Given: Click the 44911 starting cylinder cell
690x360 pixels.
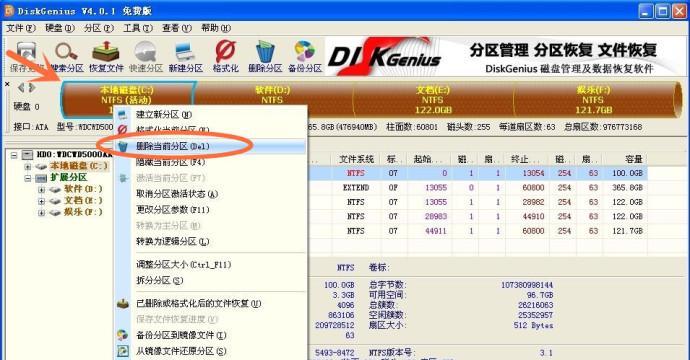Looking at the screenshot, I should [436, 231].
